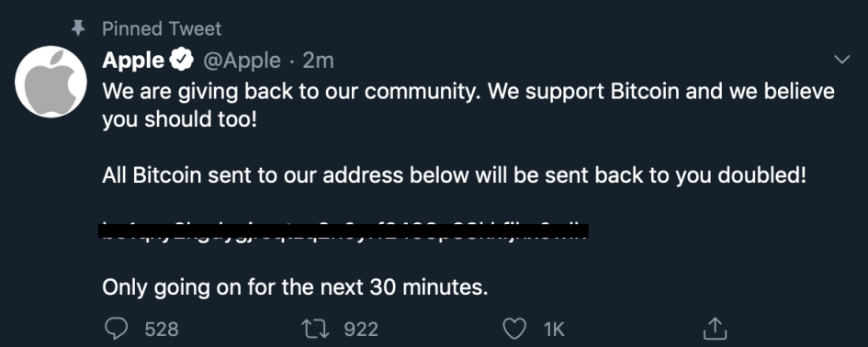
Task: Click the 1K likes count
Action: pos(554,330)
